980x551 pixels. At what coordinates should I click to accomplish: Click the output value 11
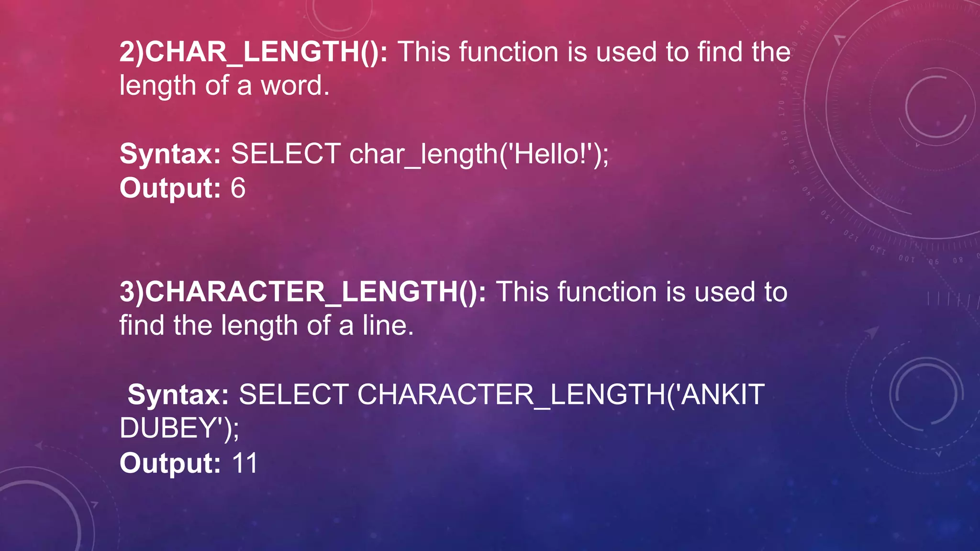tap(245, 463)
